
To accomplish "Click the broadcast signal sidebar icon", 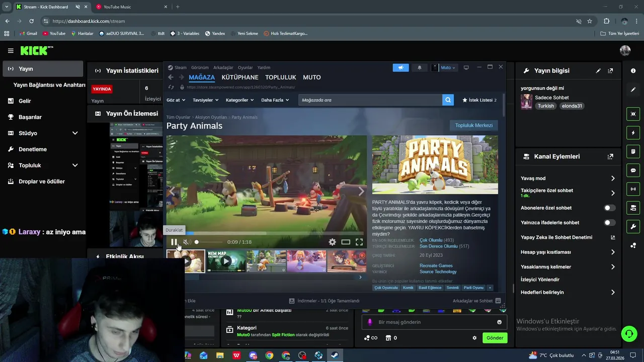I will tap(633, 189).
